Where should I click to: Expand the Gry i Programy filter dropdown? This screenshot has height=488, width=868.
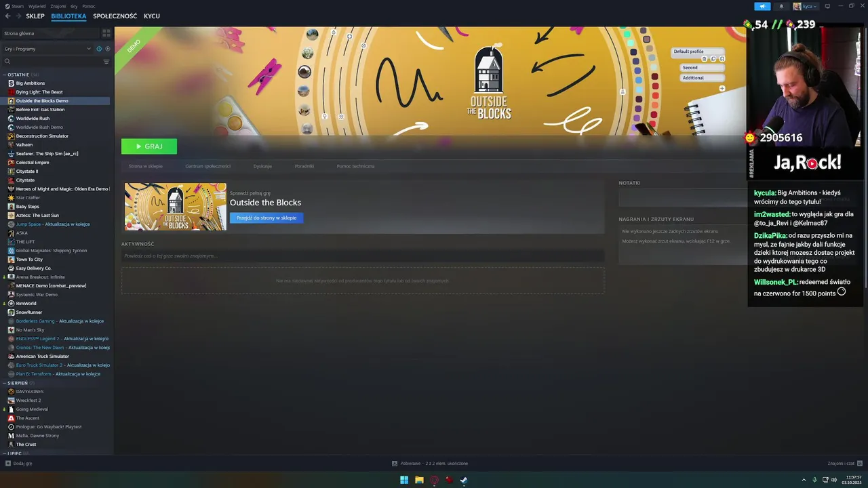click(47, 49)
